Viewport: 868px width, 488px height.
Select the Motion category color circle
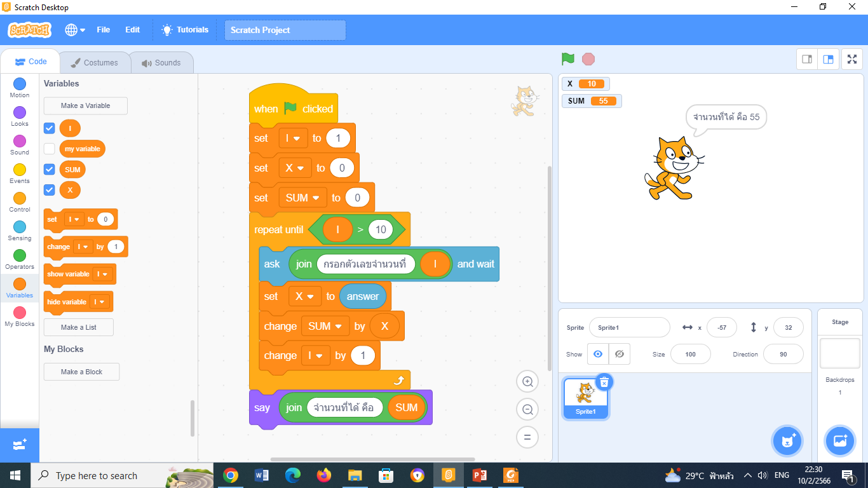tap(20, 84)
